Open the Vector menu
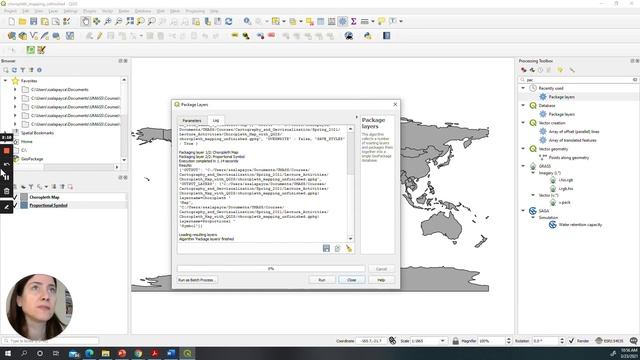The image size is (640, 360). coord(107,11)
